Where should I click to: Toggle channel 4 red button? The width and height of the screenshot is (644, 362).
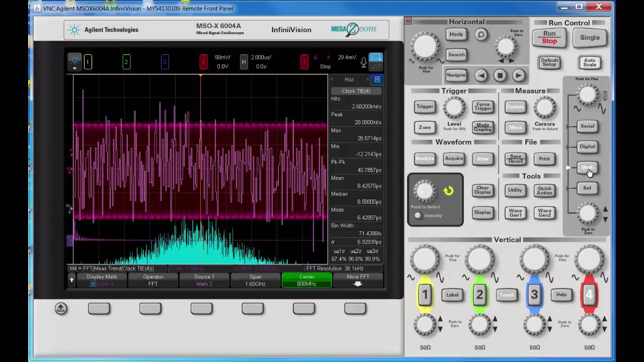(x=589, y=295)
